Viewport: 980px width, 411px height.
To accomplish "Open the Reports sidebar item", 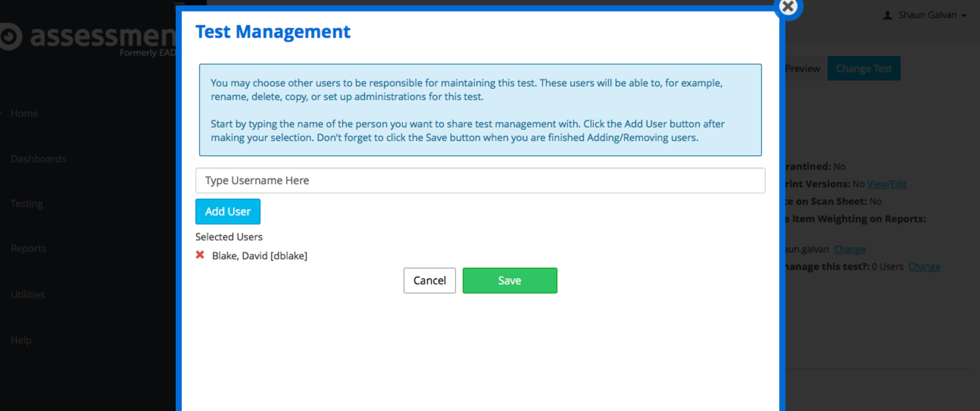I will point(29,249).
